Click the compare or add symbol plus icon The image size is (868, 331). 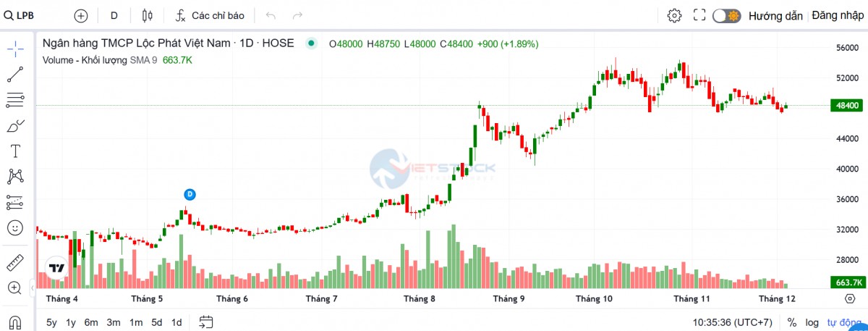pos(81,15)
